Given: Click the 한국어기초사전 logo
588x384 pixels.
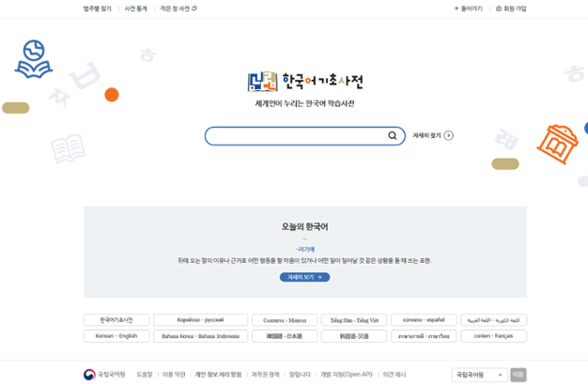Looking at the screenshot, I should click(x=305, y=81).
